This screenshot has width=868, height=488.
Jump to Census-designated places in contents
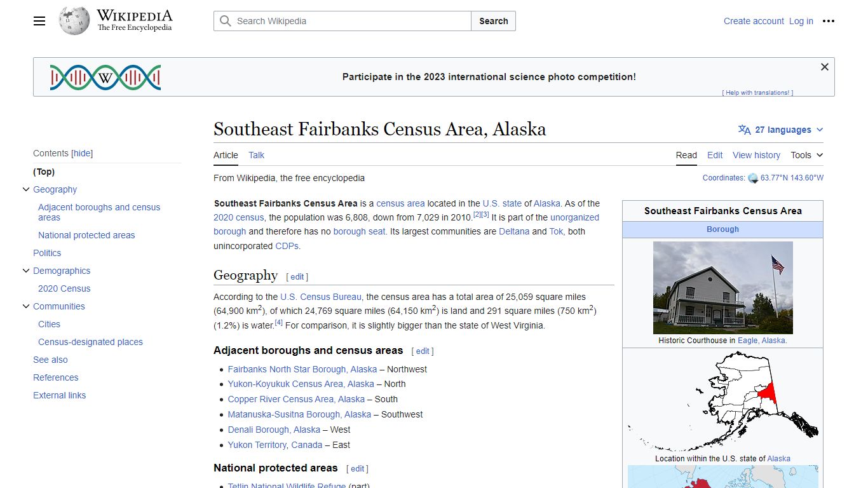tap(90, 342)
